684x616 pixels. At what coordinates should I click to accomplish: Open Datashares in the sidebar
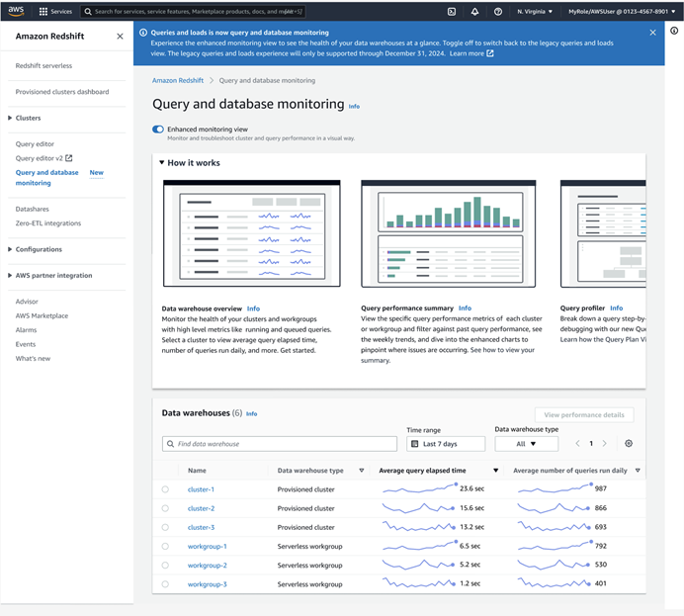pyautogui.click(x=32, y=210)
